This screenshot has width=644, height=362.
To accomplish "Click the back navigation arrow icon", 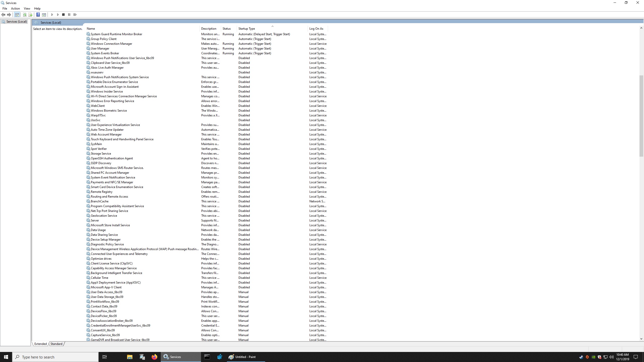I will pos(4,15).
